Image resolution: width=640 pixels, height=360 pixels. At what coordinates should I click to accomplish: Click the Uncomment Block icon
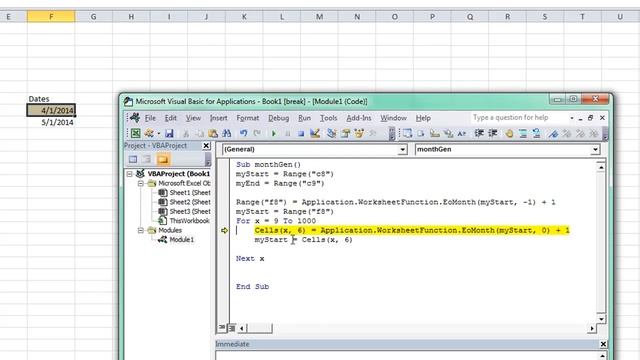(x=536, y=133)
